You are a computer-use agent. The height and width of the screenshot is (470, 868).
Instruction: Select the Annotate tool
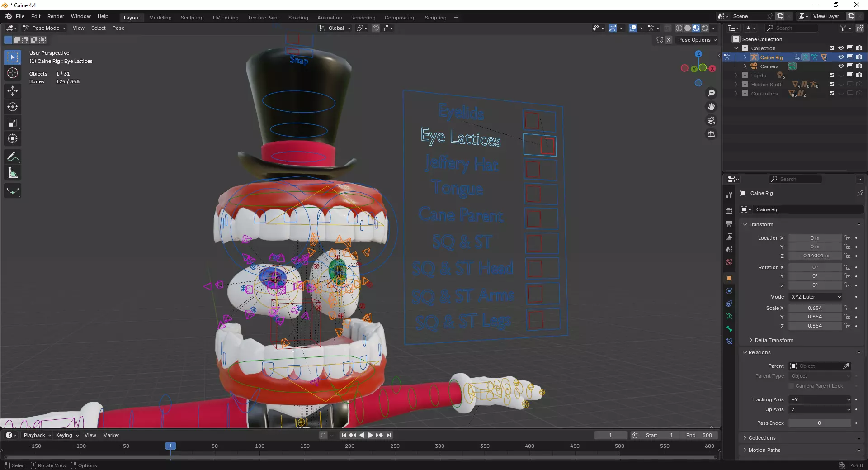(x=13, y=157)
